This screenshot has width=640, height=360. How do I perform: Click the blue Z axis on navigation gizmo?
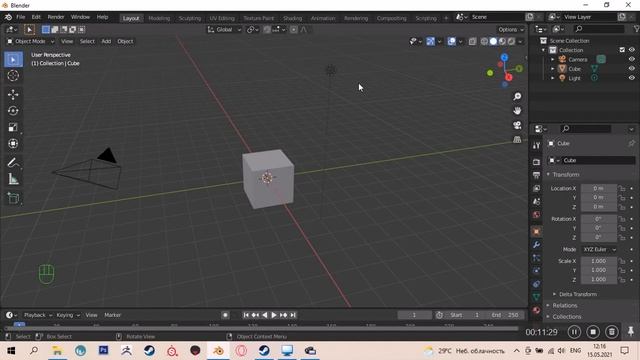pos(504,58)
